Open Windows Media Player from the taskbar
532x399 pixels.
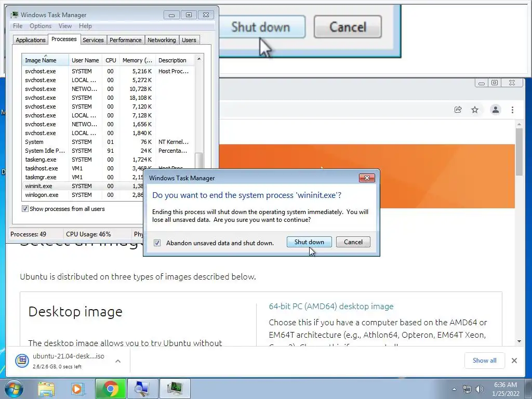pyautogui.click(x=77, y=389)
